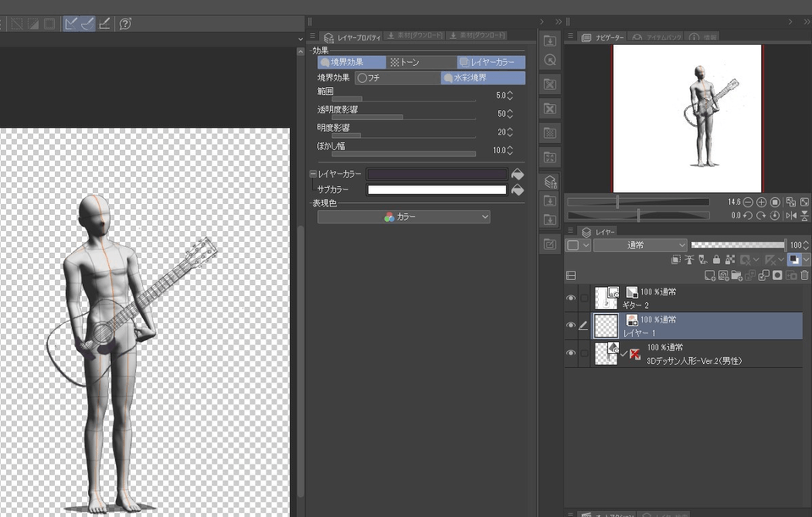The width and height of the screenshot is (812, 517).
Task: Toggle 境界効果 border effect button
Action: click(x=352, y=62)
